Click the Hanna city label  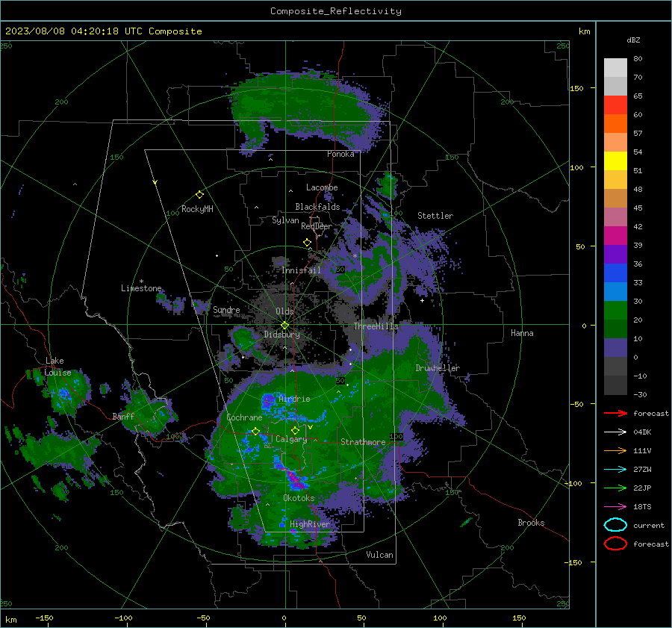click(522, 333)
